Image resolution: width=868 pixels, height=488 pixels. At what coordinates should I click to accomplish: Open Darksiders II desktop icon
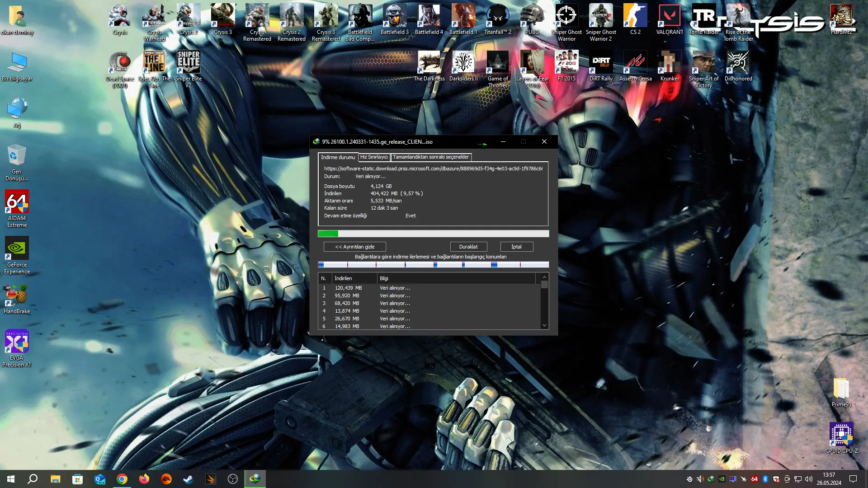tap(463, 66)
